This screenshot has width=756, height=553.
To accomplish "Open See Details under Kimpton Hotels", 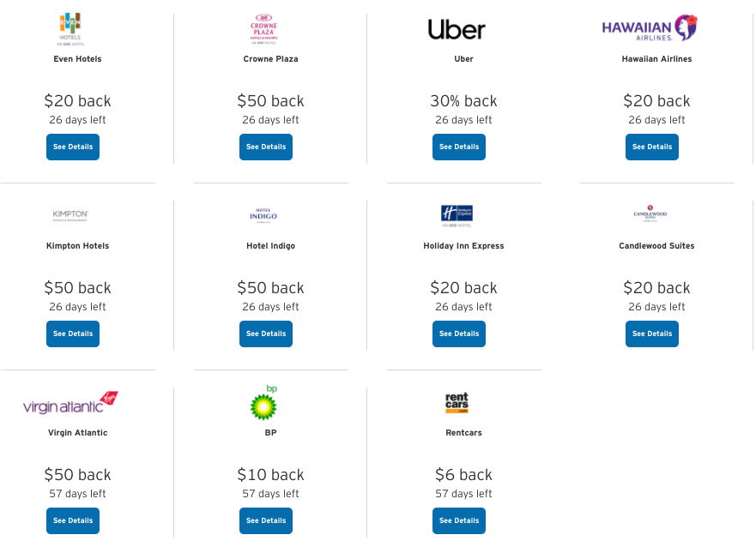I will (73, 334).
